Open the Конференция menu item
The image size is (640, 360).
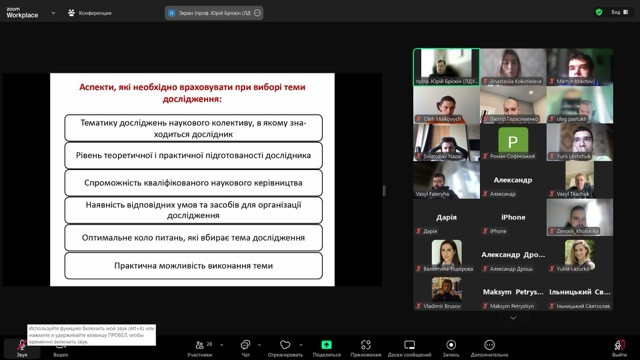(x=90, y=13)
